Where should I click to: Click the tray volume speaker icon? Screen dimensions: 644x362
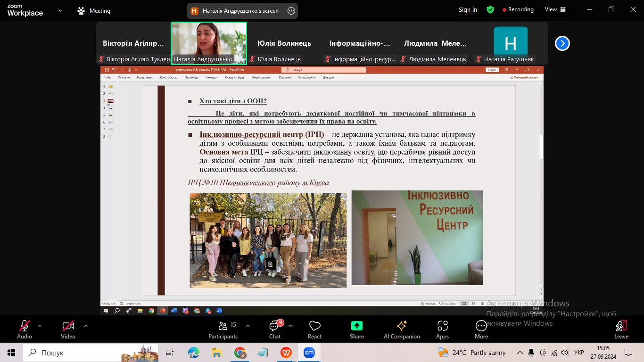pos(565,353)
